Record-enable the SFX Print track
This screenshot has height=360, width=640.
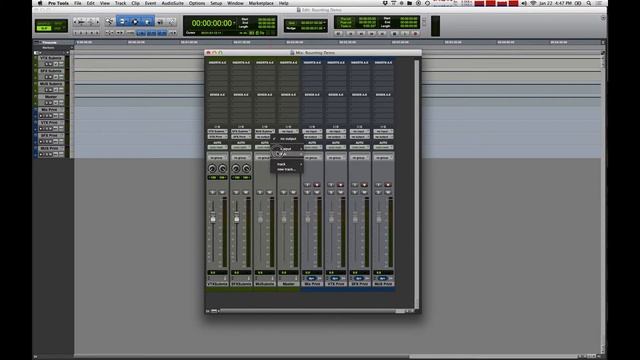(364, 185)
